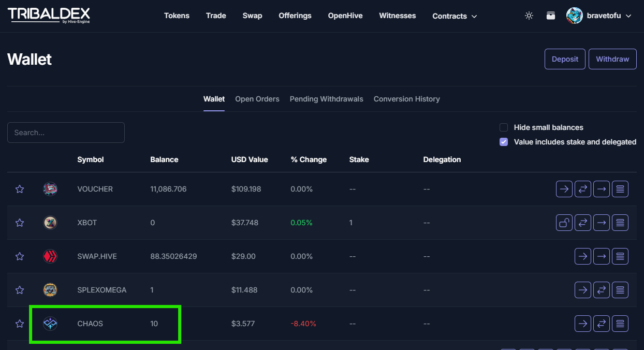
Task: Enable Hide small balances checkbox
Action: (x=504, y=127)
